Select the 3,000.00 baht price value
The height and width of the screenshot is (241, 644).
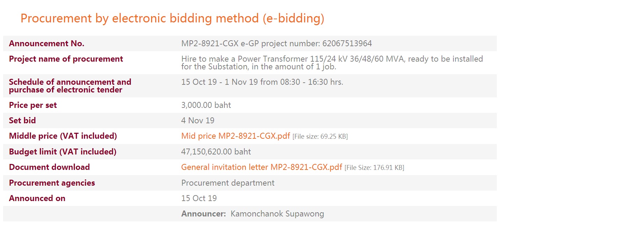pyautogui.click(x=206, y=105)
